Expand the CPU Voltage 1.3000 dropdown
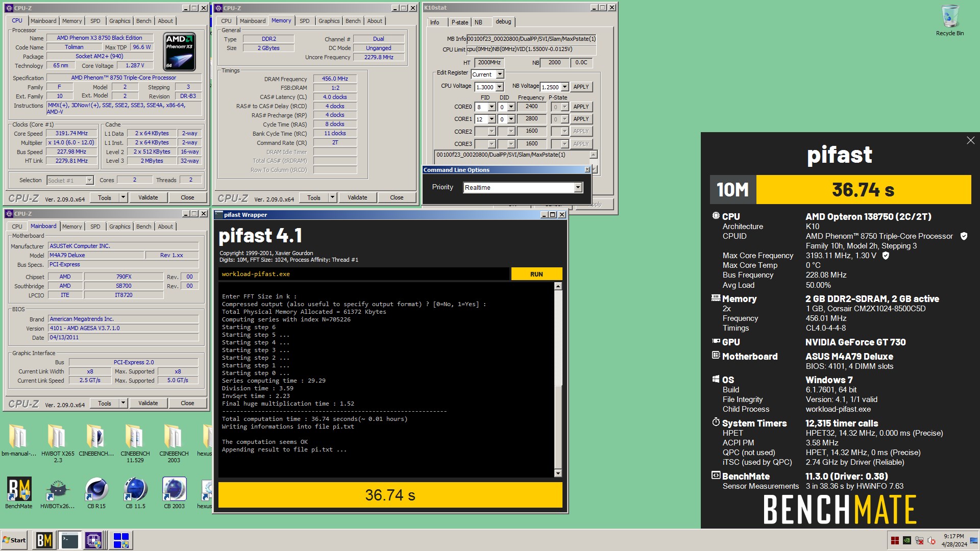The height and width of the screenshot is (551, 980). click(x=500, y=87)
